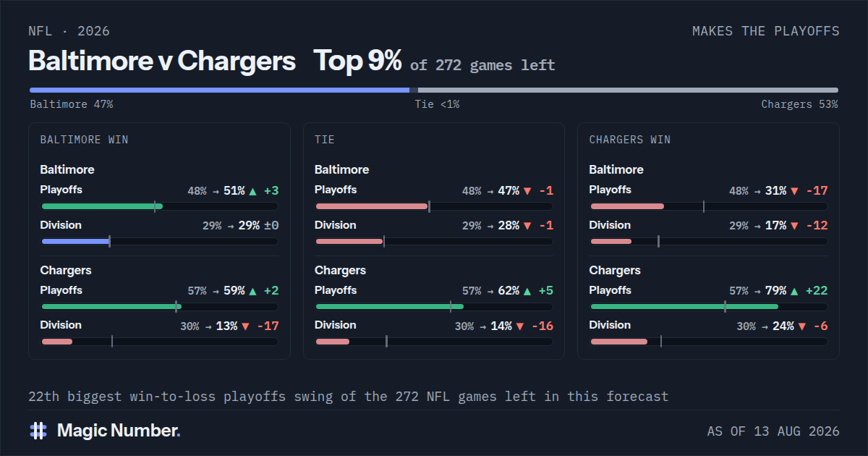Click green up arrow beside Chargers Playoffs +22
The width and height of the screenshot is (868, 456).
tap(795, 291)
